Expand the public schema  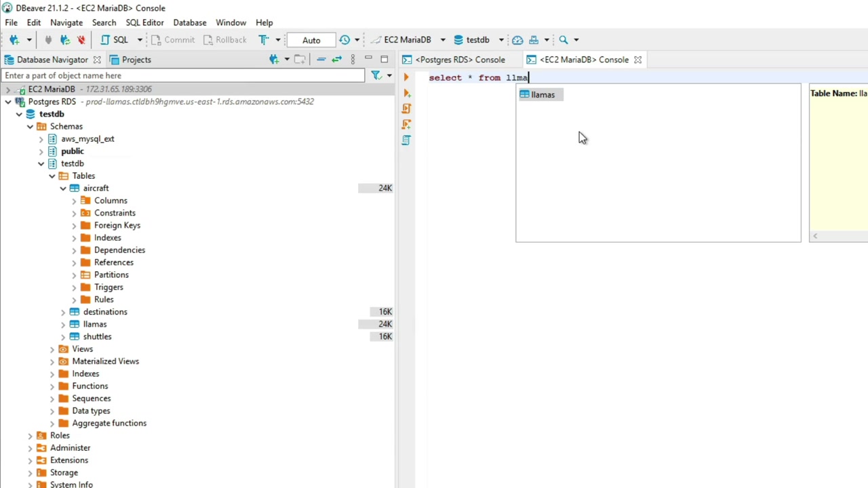(x=41, y=151)
